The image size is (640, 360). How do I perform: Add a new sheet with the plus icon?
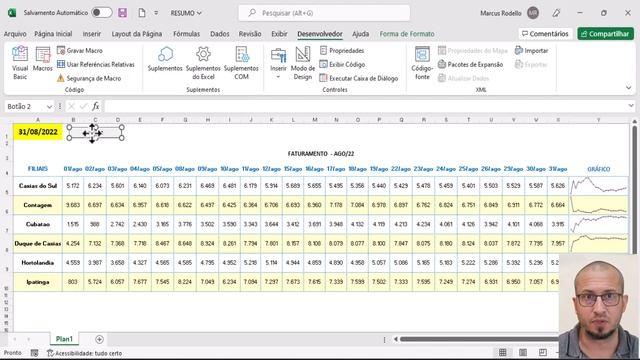pyautogui.click(x=99, y=339)
